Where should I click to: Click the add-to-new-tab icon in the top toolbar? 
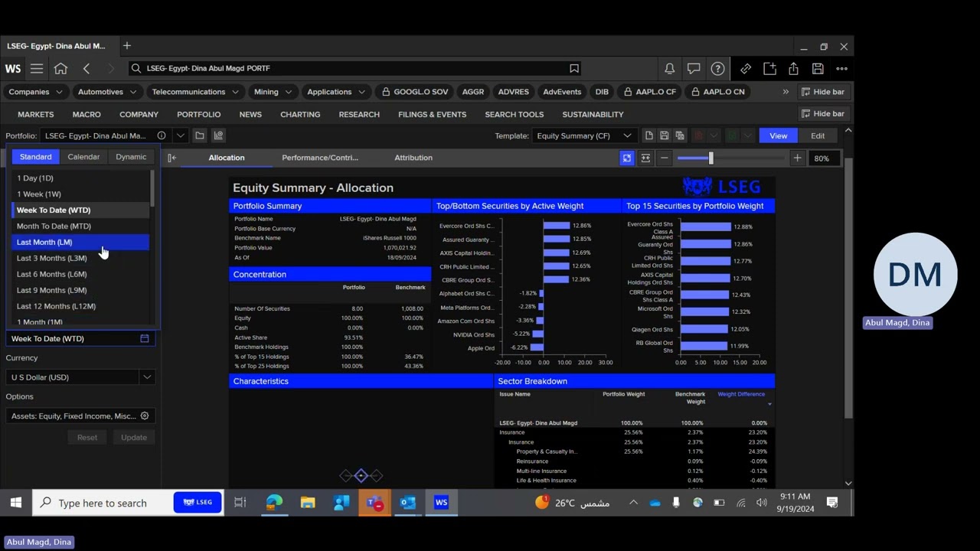[769, 69]
